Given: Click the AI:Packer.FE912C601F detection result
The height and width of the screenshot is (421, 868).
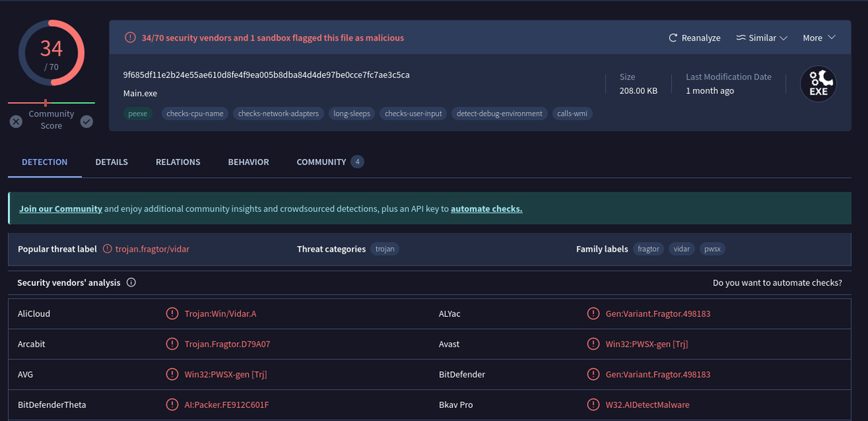Looking at the screenshot, I should pos(226,405).
